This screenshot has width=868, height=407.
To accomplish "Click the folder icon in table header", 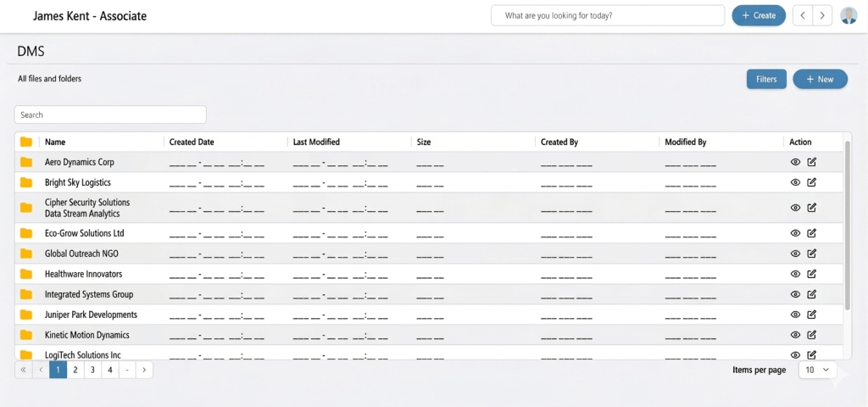I will coord(26,142).
